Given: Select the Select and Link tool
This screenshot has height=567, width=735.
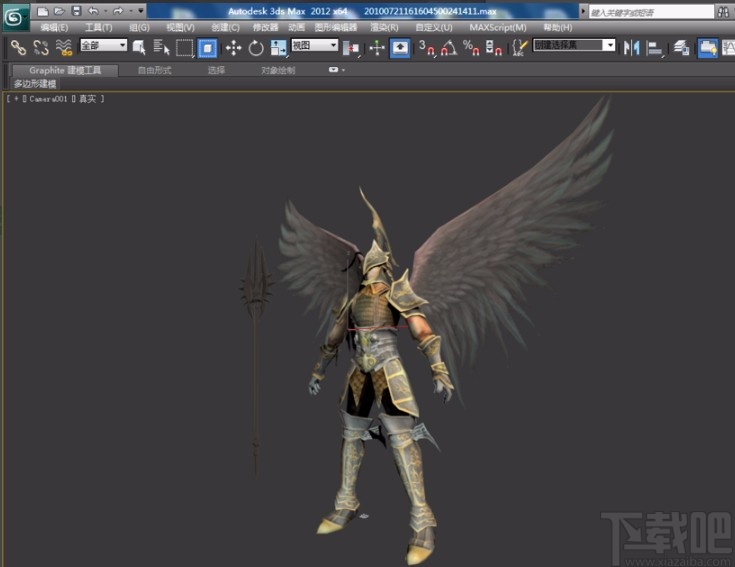Looking at the screenshot, I should point(18,47).
